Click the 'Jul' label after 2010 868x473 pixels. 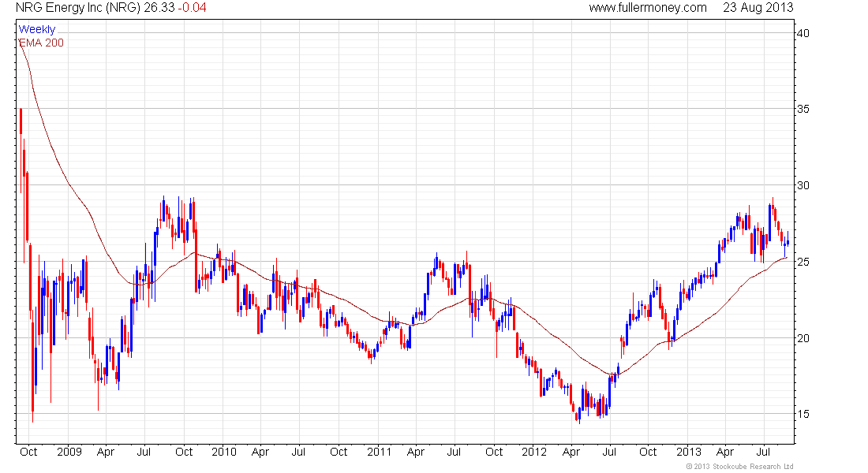tap(298, 452)
